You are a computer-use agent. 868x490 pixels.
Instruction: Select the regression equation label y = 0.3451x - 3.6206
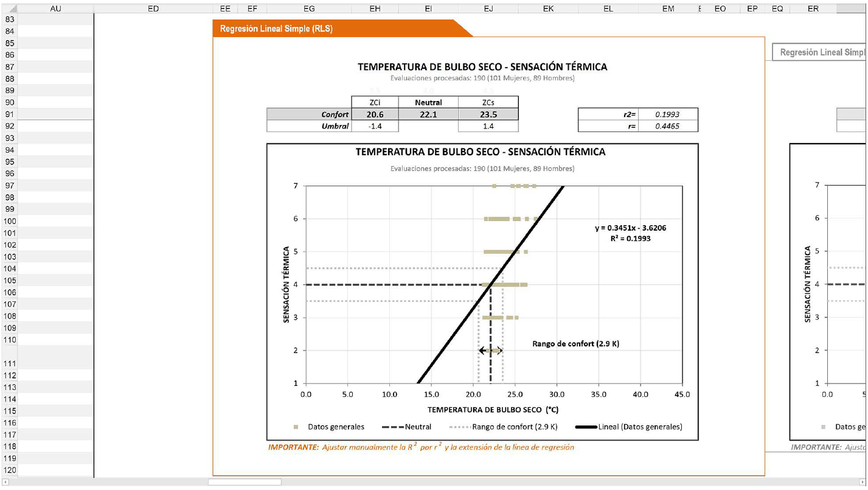(x=630, y=228)
